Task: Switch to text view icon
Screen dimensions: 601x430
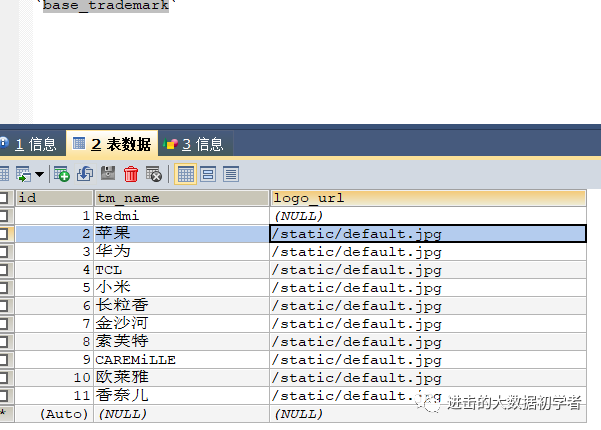Action: [x=231, y=174]
